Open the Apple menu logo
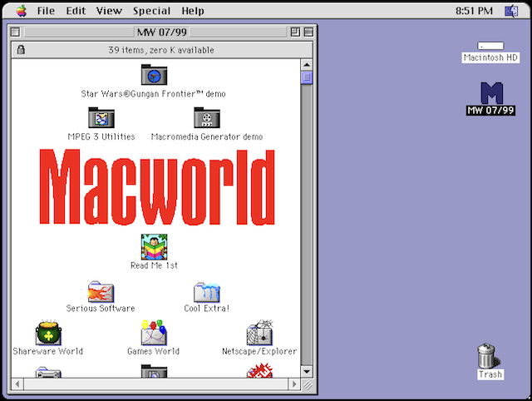The width and height of the screenshot is (532, 401). (x=22, y=11)
